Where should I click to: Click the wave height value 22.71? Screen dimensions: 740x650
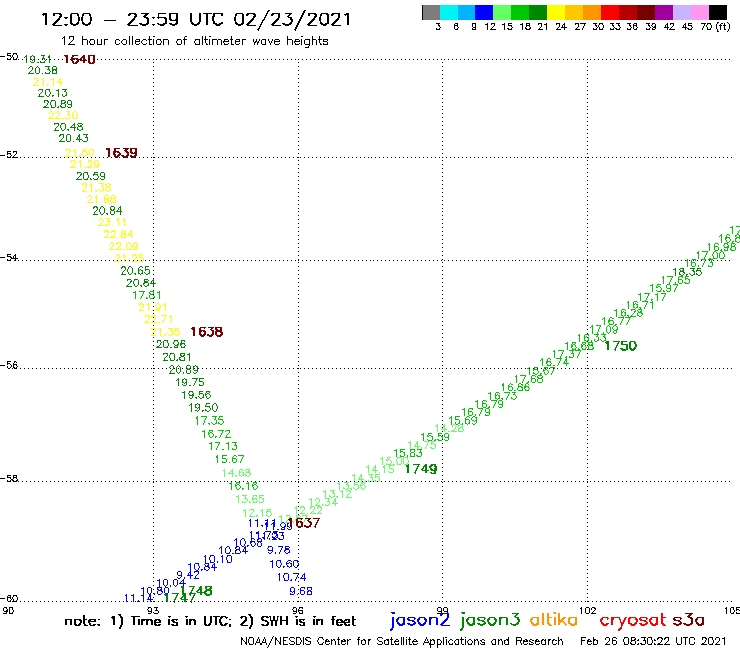tap(159, 320)
